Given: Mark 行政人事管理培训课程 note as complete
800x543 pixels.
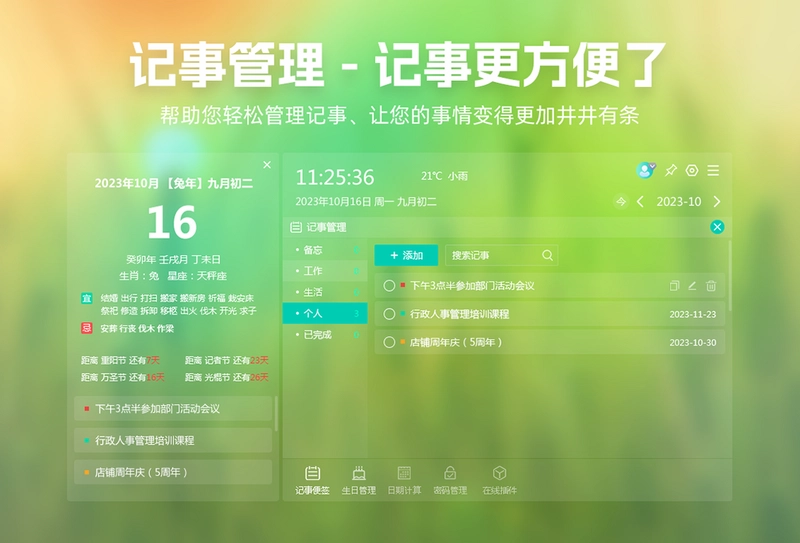Looking at the screenshot, I should (x=389, y=314).
